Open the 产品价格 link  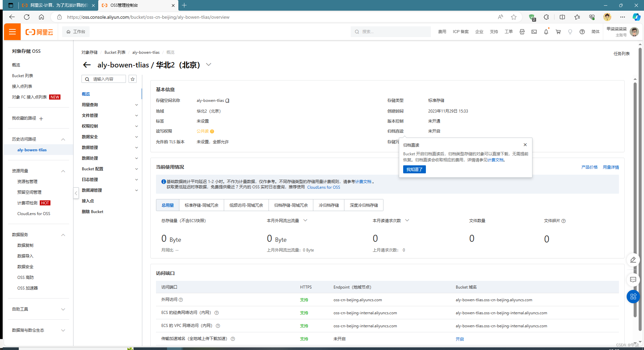click(589, 167)
